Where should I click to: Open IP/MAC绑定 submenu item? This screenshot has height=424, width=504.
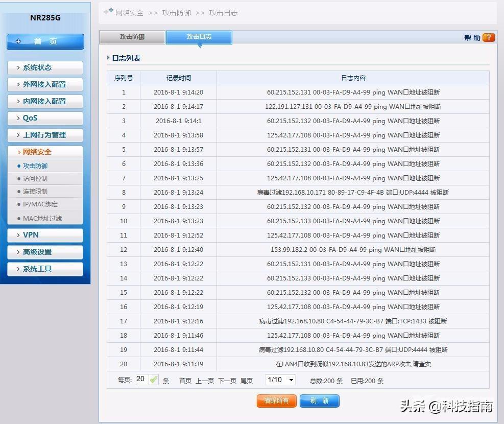coord(40,204)
